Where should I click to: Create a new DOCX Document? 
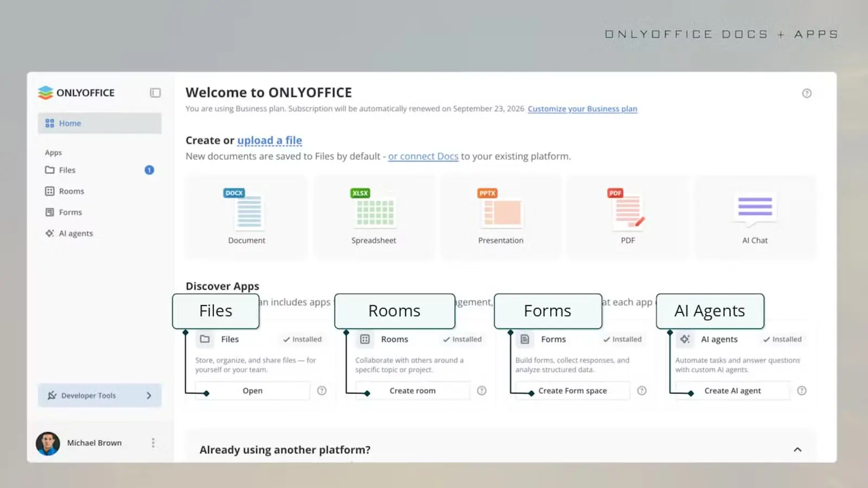(246, 217)
